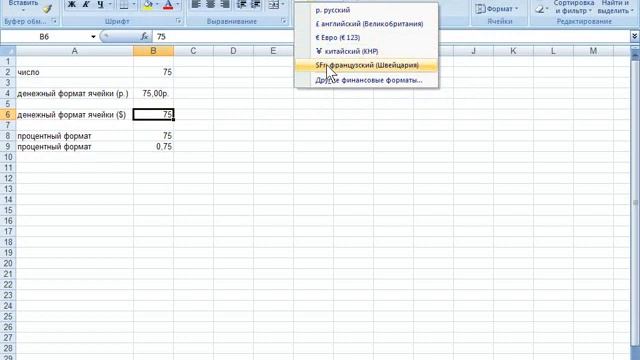Image resolution: width=640 pixels, height=360 pixels.
Task: Click cell with value 0,75
Action: pyautogui.click(x=153, y=147)
